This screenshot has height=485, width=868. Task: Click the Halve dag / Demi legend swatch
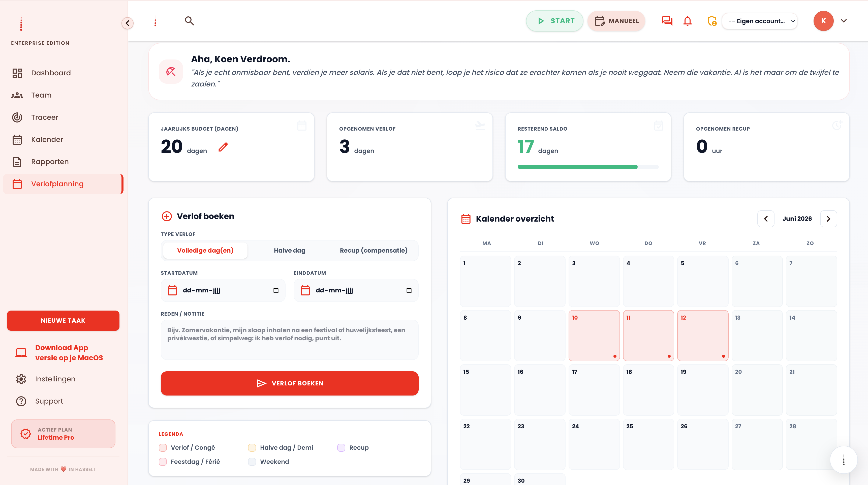252,448
